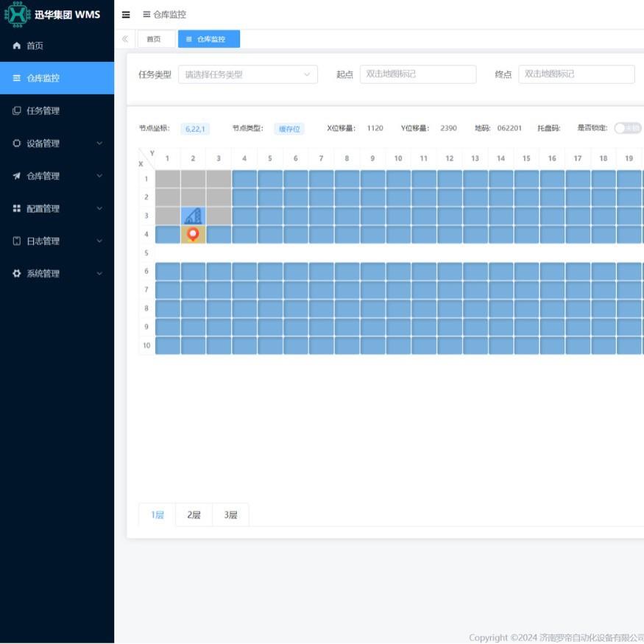
Task: Expand the 配置管理 submenu arrow
Action: [x=99, y=208]
